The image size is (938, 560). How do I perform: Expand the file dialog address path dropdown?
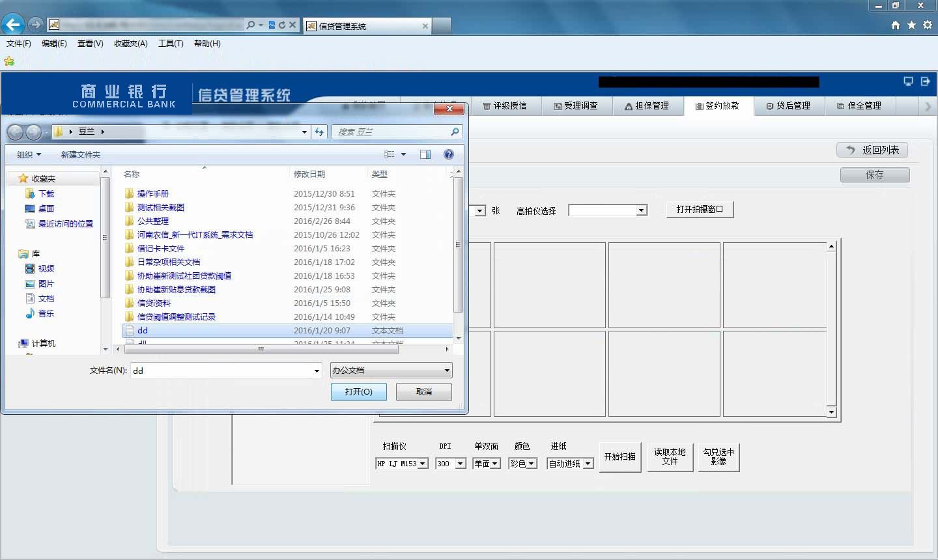304,132
